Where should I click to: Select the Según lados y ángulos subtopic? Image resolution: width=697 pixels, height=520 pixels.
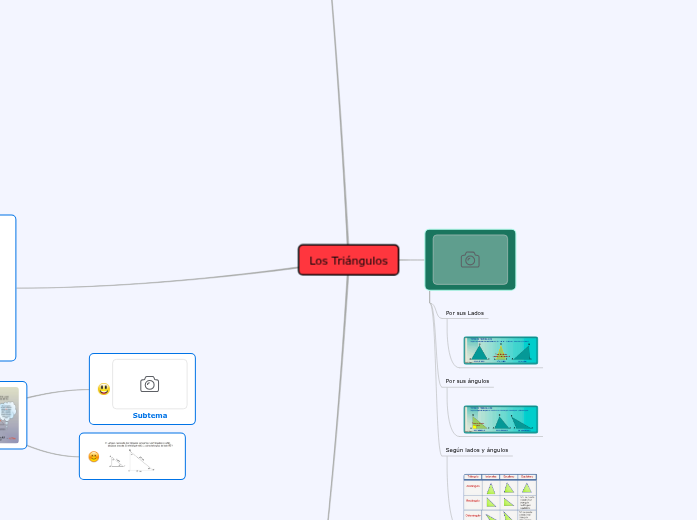coord(476,450)
